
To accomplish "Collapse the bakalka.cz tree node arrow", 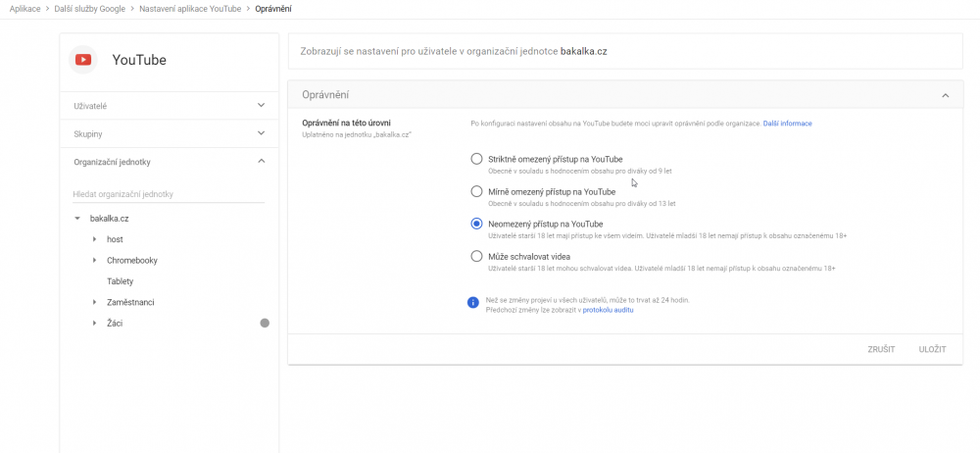I will 77,219.
